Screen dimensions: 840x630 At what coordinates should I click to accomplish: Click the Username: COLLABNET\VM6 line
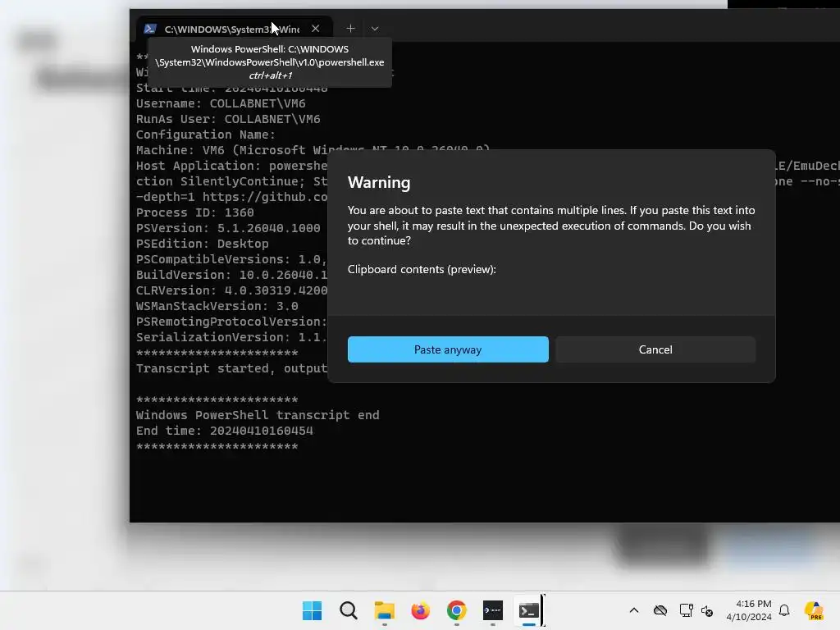tap(221, 103)
